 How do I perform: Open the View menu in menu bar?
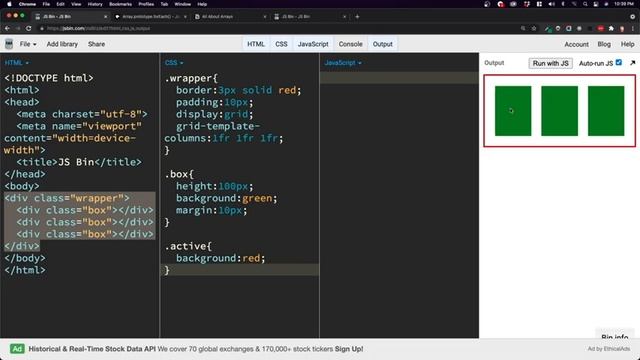coord(76,4)
